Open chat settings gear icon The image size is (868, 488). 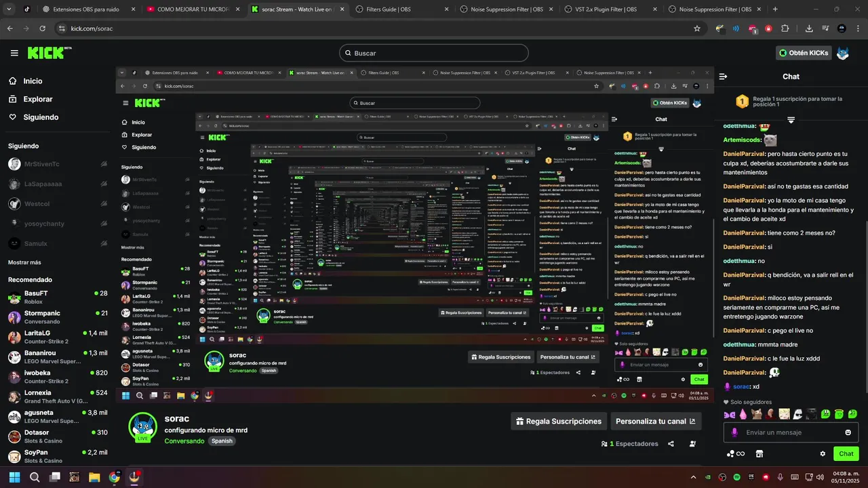click(x=823, y=453)
